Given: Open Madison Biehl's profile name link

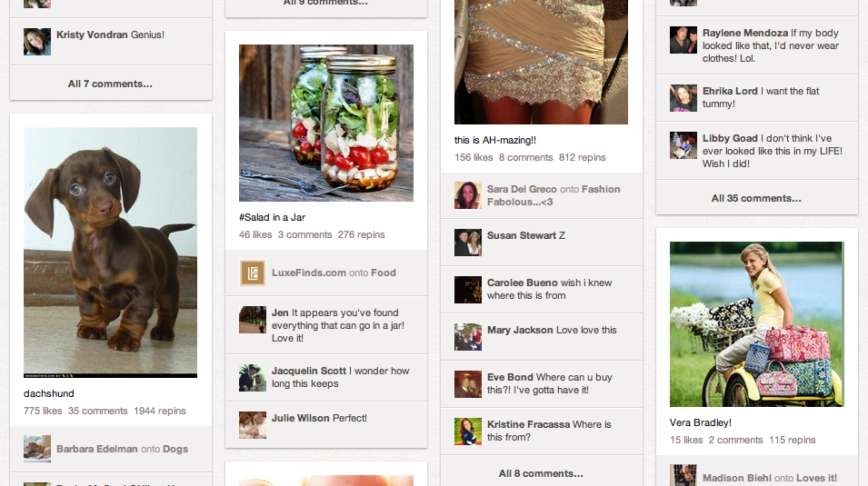Looking at the screenshot, I should pos(737,478).
